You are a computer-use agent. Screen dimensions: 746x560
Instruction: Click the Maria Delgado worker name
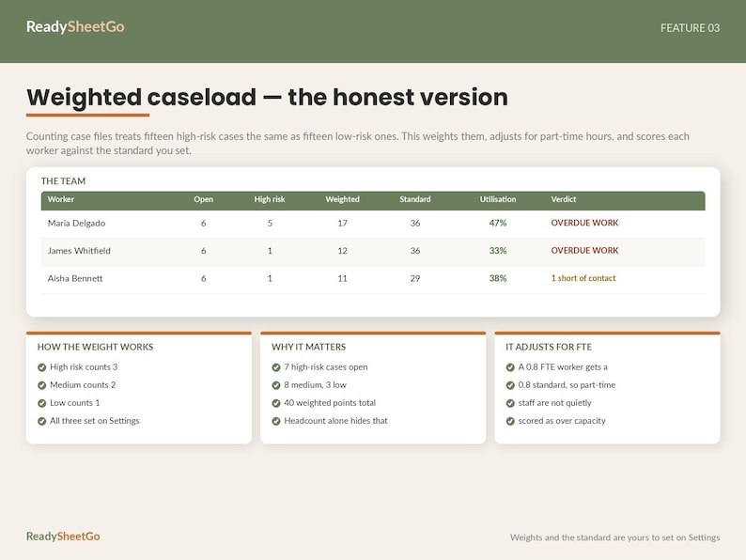76,223
